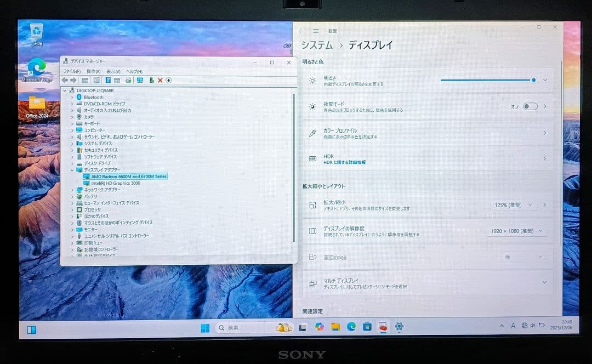
Task: Open the Help question-mark toolbar icon
Action: pyautogui.click(x=108, y=81)
